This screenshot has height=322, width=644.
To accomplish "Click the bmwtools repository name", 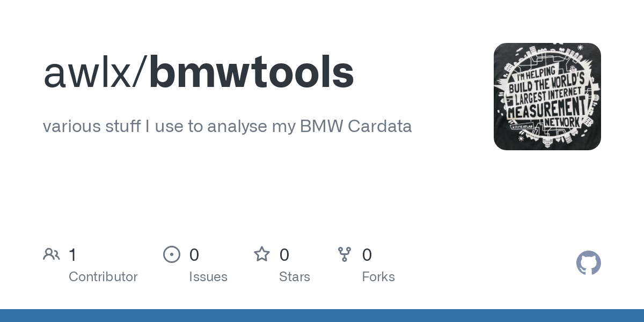I will 252,73.
